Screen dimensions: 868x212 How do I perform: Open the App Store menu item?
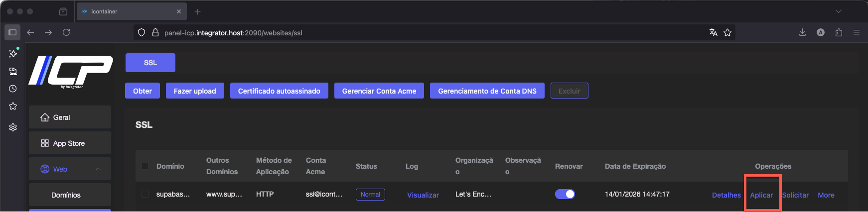70,143
